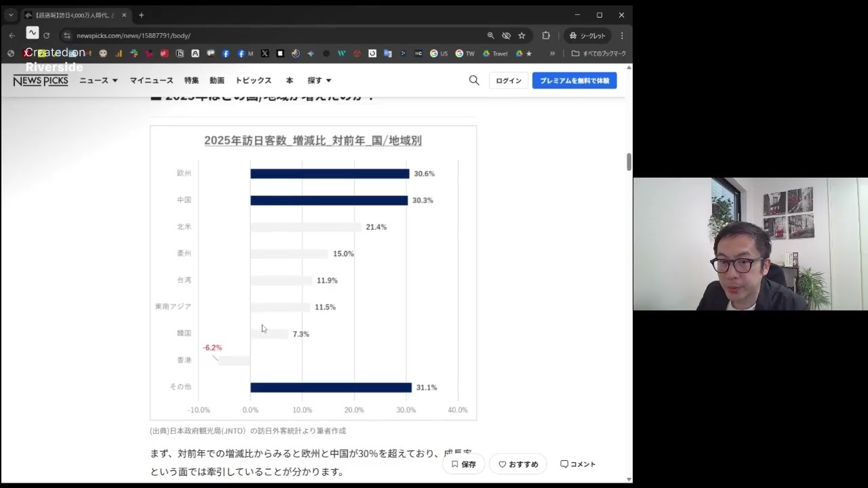The width and height of the screenshot is (868, 488).
Task: Open the マイニュース menu item
Action: 151,81
